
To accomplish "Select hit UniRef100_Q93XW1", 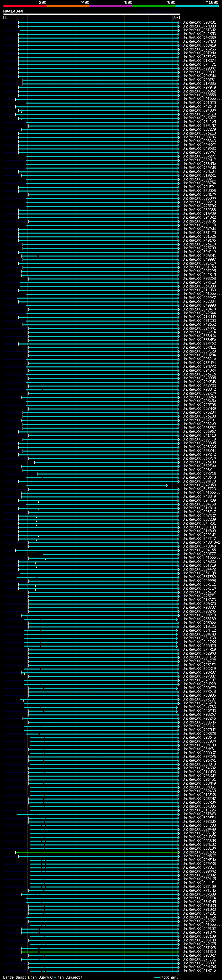I will (199, 23).
